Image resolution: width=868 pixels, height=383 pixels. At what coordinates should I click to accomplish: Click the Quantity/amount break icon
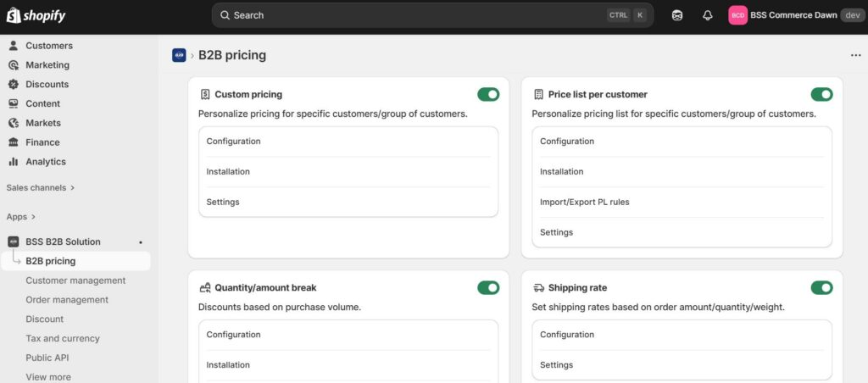[205, 288]
